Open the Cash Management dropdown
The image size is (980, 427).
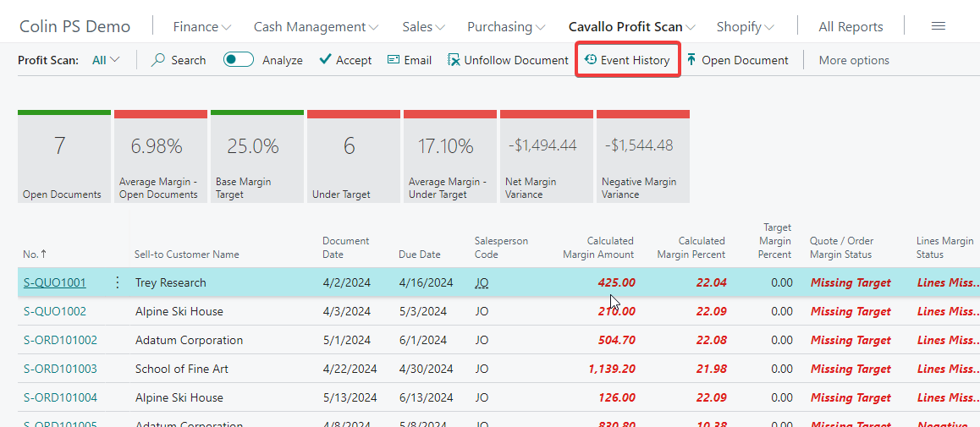coord(316,26)
